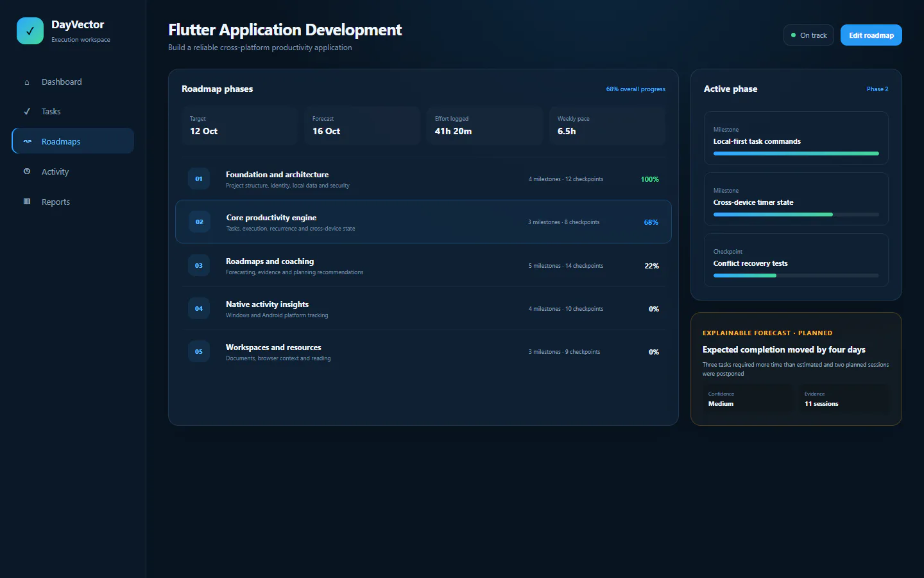The image size is (924, 578).
Task: Open the Activity section
Action: pyautogui.click(x=73, y=171)
